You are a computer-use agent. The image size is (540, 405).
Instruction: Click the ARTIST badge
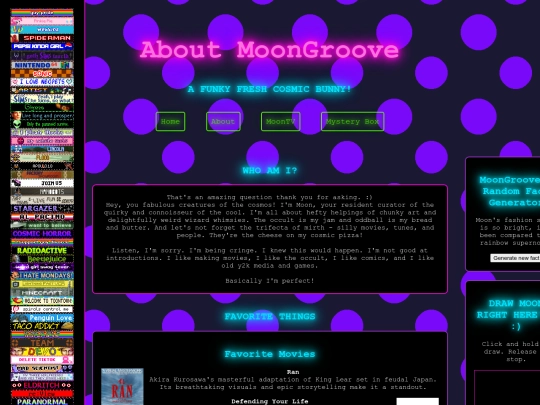[x=42, y=90]
